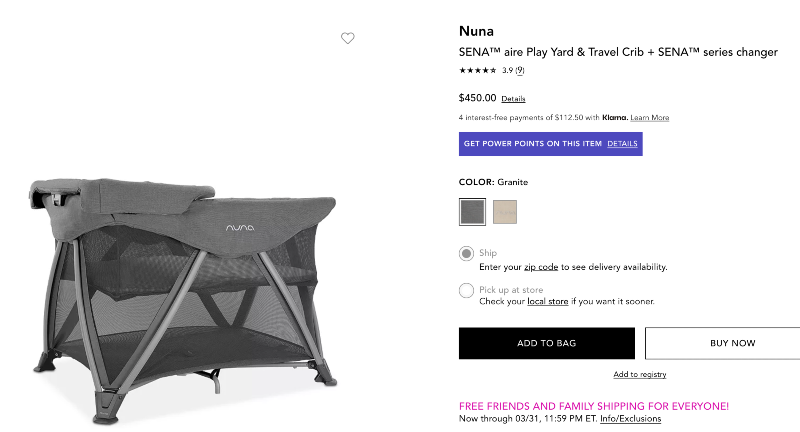Click the Buy Now button
Viewport: 800px width, 432px height.
732,343
